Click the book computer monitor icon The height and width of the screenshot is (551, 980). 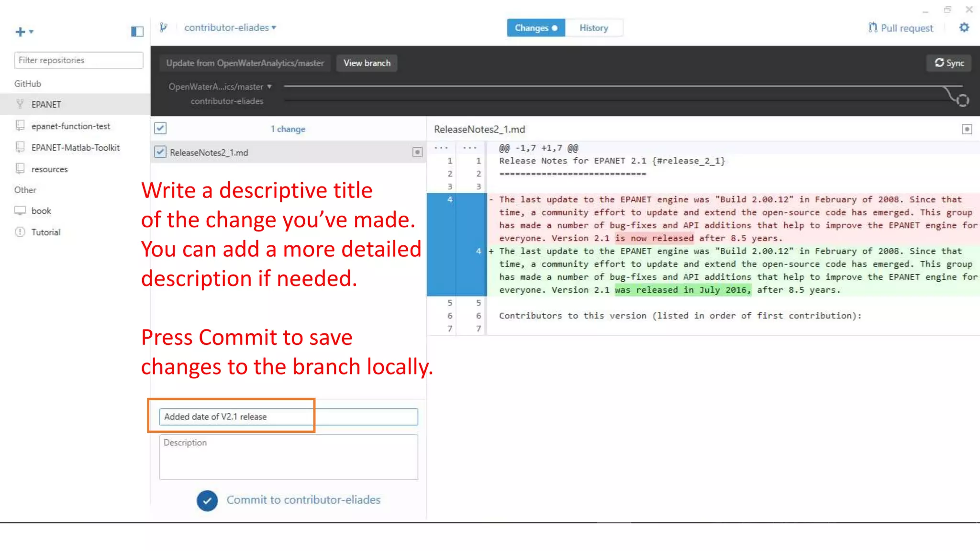click(20, 210)
